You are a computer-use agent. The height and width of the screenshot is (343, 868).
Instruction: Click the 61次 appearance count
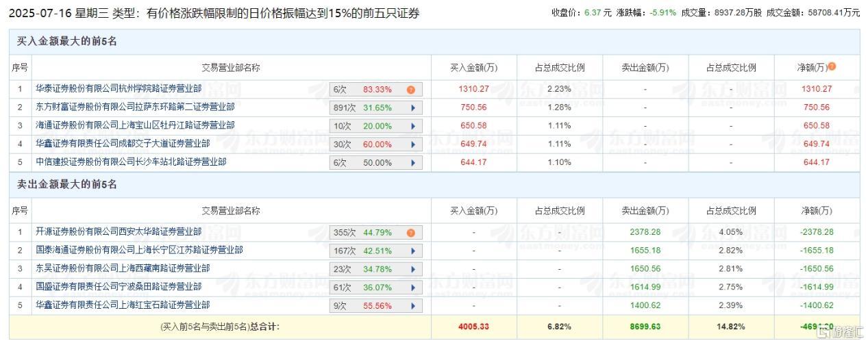pyautogui.click(x=342, y=288)
